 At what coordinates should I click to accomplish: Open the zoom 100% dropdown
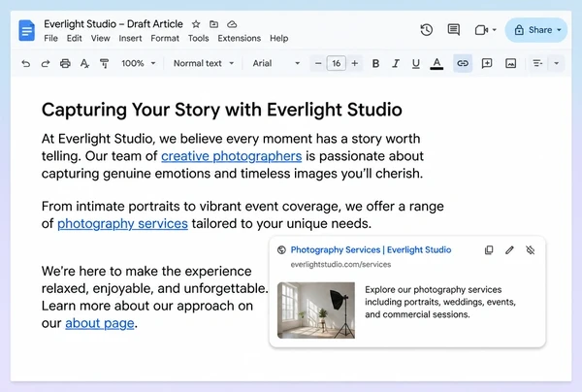click(138, 63)
